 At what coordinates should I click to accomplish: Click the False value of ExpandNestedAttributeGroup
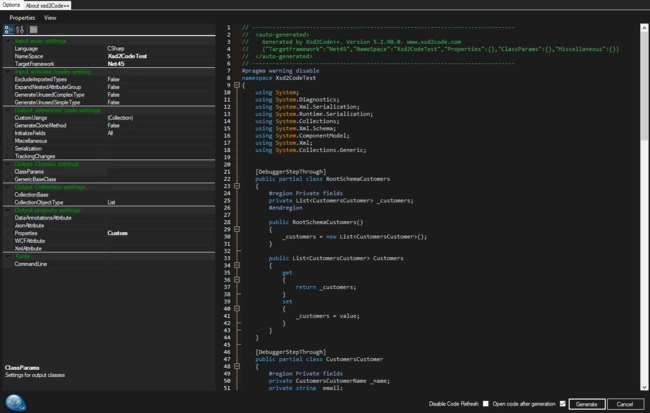(114, 87)
